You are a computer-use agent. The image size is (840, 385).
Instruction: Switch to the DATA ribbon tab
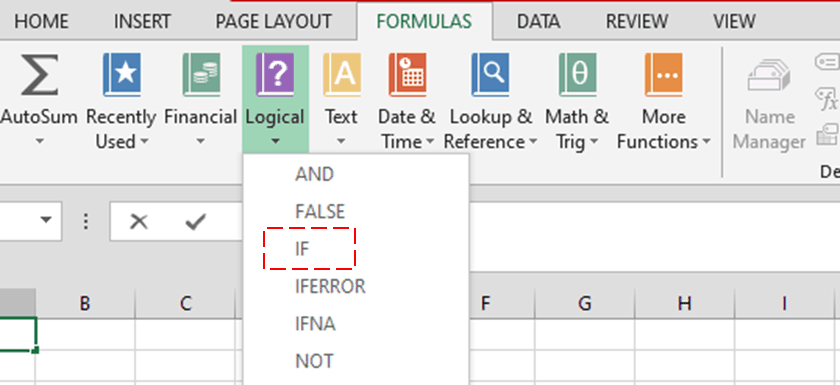tap(538, 22)
